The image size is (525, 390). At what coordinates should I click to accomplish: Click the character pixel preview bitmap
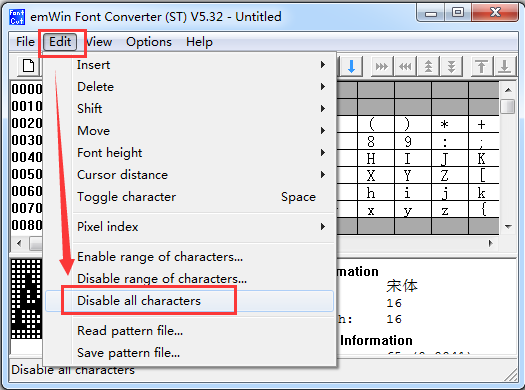(26, 299)
